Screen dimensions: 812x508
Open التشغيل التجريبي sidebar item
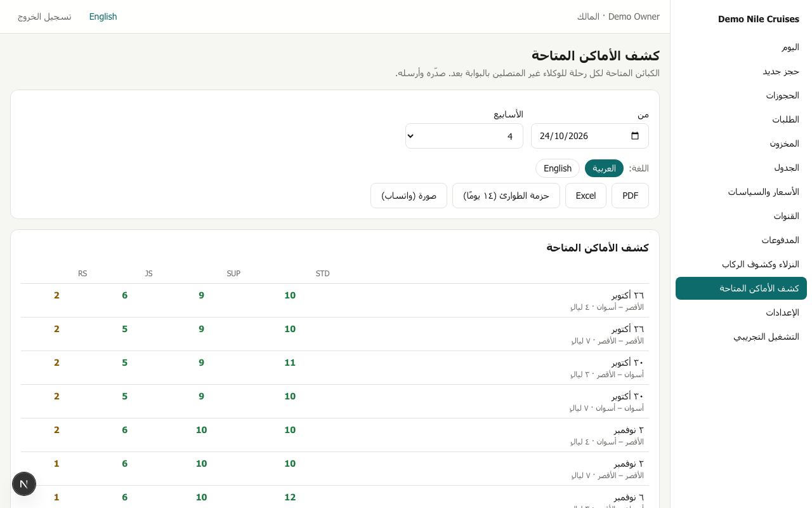pos(741,337)
